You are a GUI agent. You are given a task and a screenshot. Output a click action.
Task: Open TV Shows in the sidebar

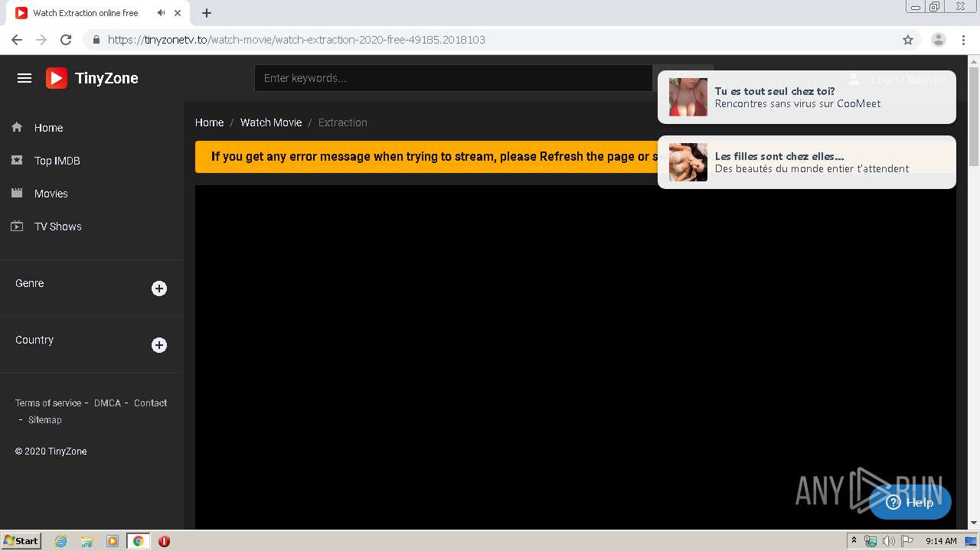pyautogui.click(x=57, y=227)
